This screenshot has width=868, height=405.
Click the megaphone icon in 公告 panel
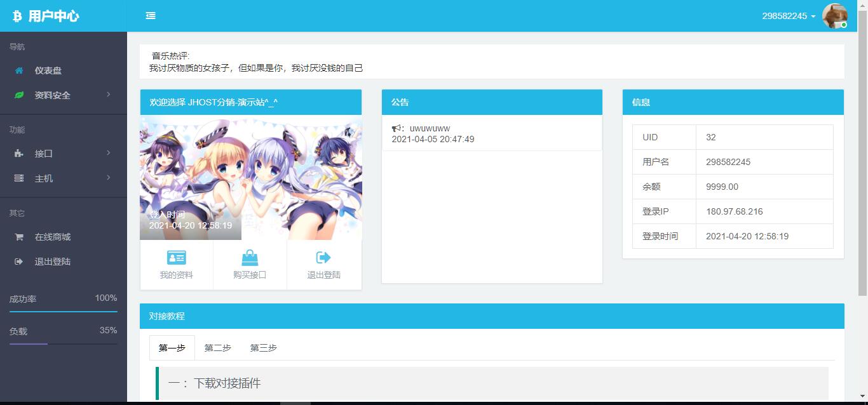[x=398, y=128]
